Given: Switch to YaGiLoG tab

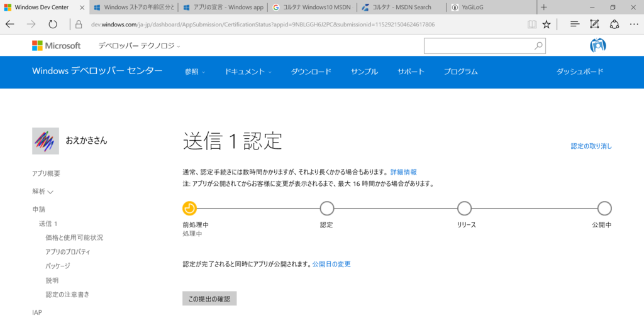Looking at the screenshot, I should click(491, 8).
